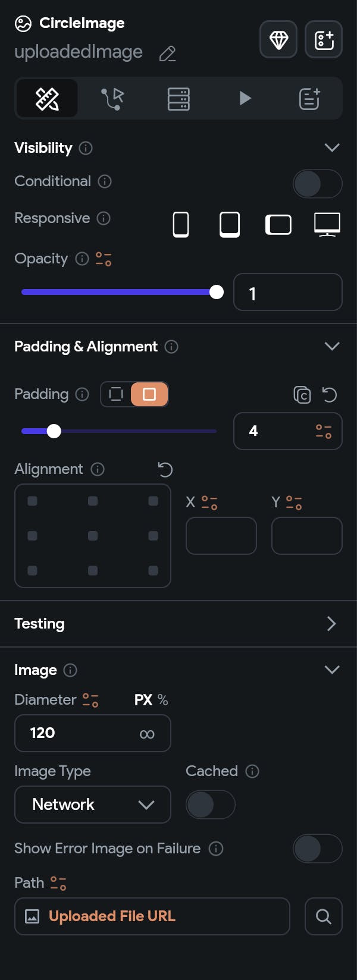Click the diamond icon button
The image size is (357, 980).
278,40
